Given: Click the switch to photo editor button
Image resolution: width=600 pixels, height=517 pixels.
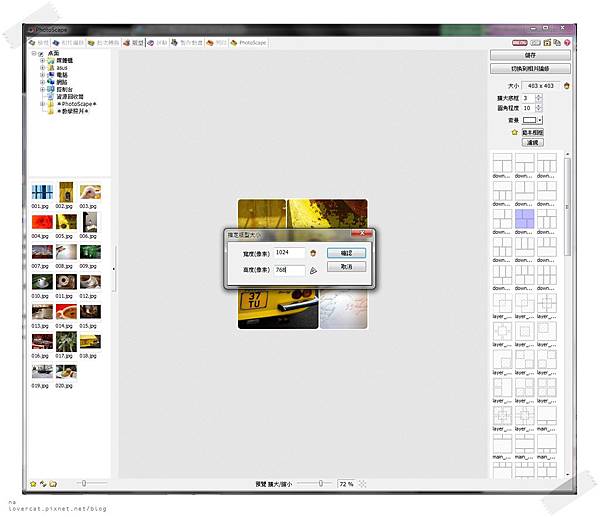Looking at the screenshot, I should (530, 69).
